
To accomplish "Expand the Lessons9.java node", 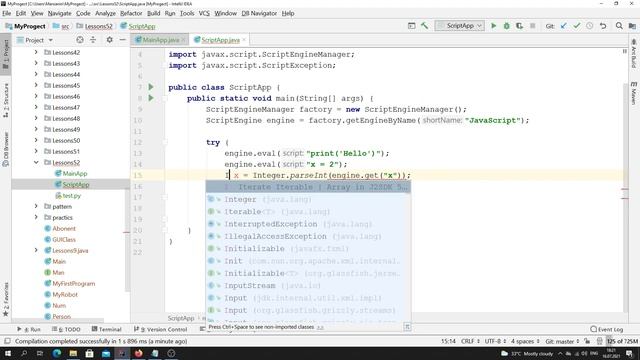I will [36, 251].
